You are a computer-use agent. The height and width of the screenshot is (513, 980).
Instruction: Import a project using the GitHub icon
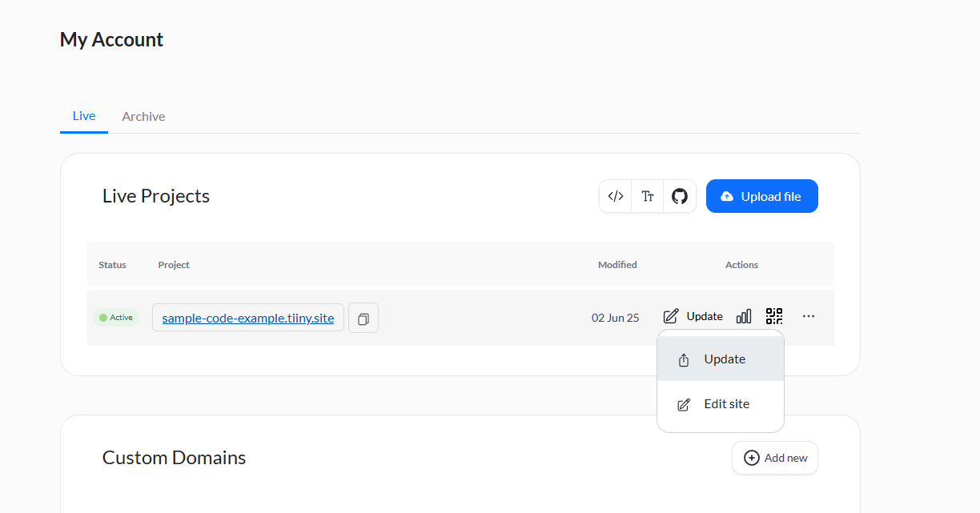coord(680,196)
